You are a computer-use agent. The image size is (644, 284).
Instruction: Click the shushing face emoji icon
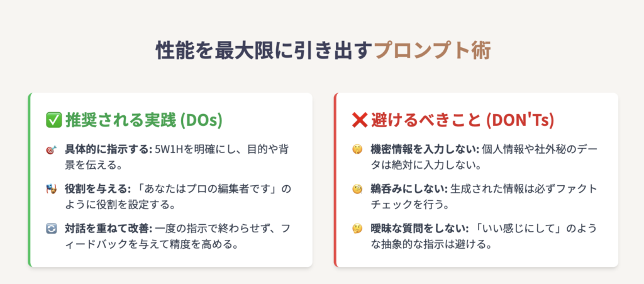(357, 150)
